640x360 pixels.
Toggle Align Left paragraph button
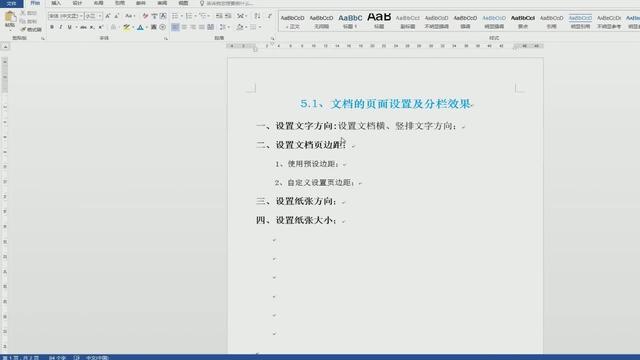[x=175, y=27]
